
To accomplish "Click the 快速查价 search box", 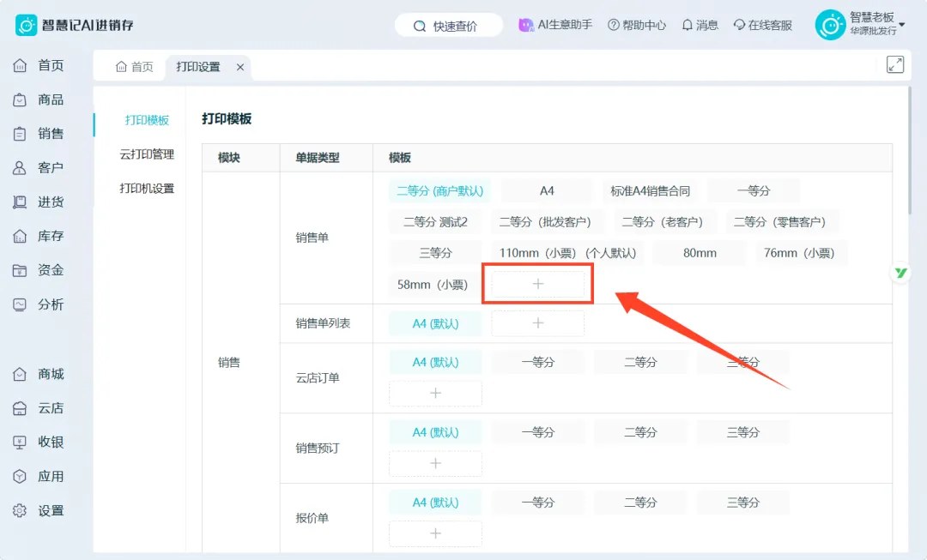I will tap(449, 26).
